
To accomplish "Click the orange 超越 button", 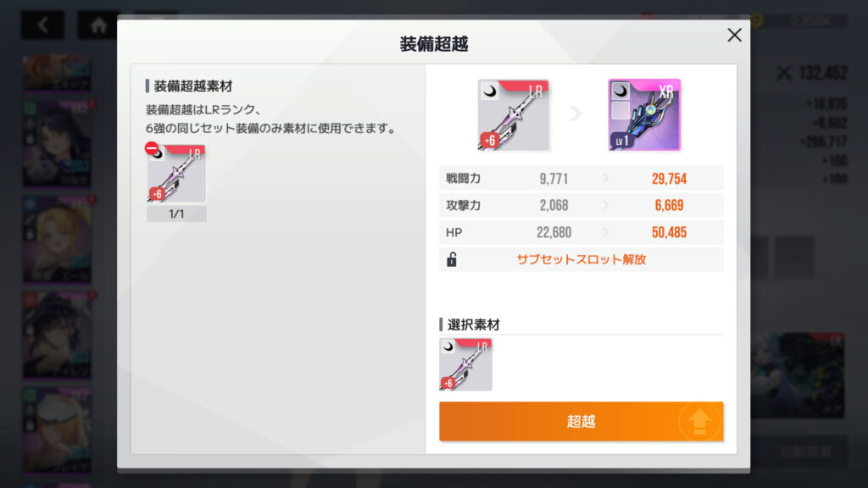I will (581, 421).
